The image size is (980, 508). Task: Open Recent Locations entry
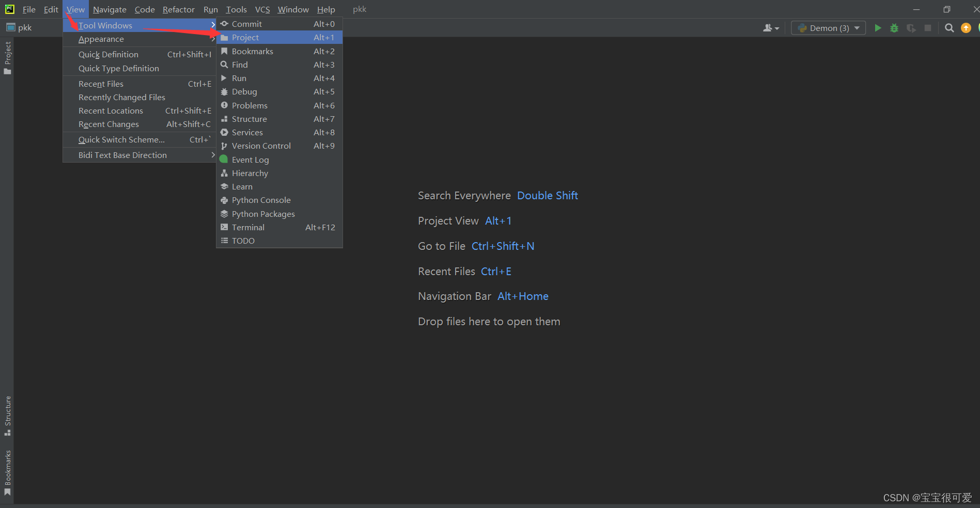(139, 110)
